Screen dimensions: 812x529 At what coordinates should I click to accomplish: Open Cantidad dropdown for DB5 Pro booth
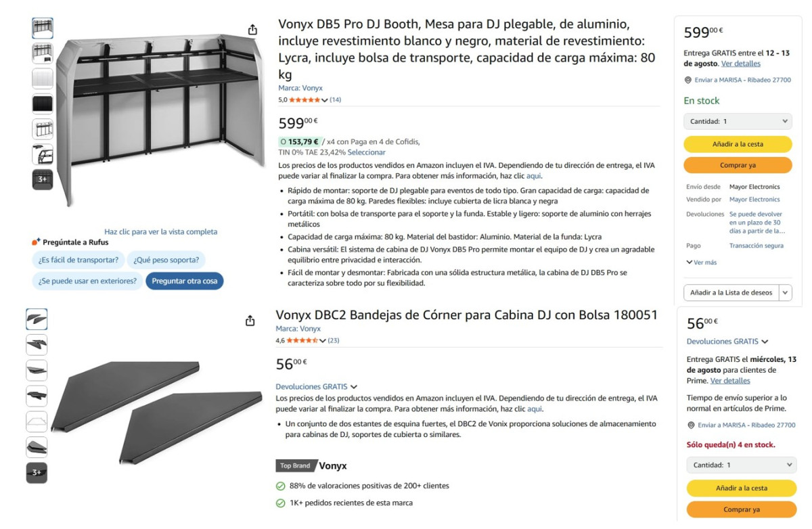738,121
